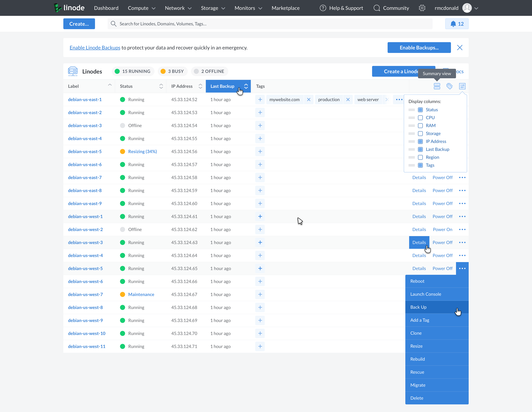Expand the Monitors menu

coord(248,8)
